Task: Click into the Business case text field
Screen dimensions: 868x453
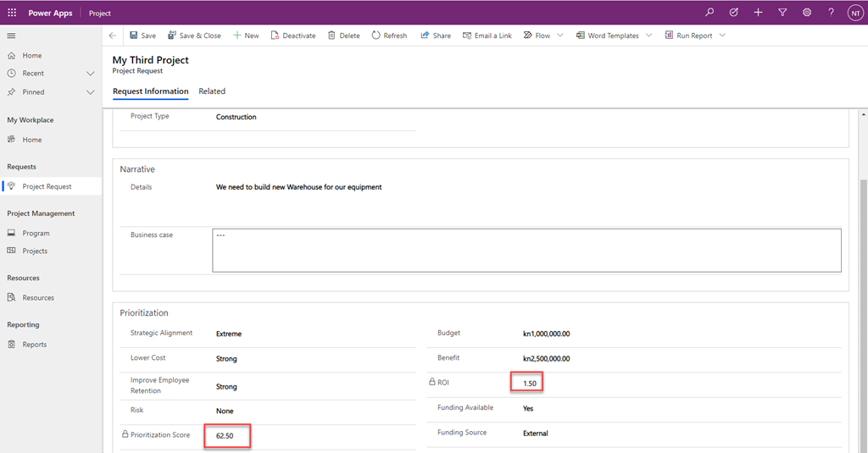Action: click(526, 250)
